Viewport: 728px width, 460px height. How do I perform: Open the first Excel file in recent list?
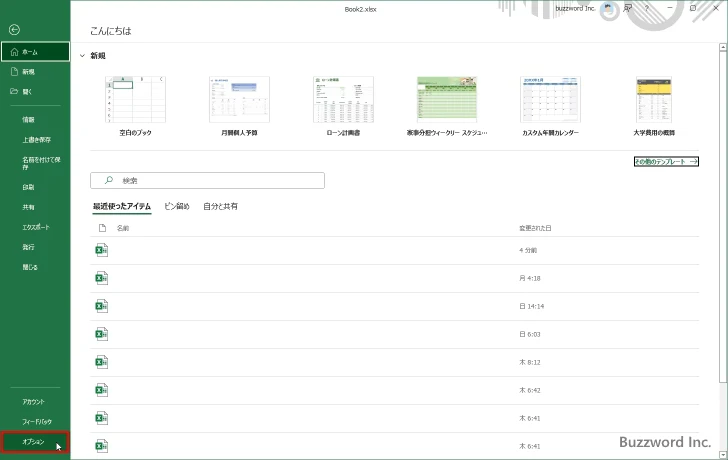click(101, 250)
